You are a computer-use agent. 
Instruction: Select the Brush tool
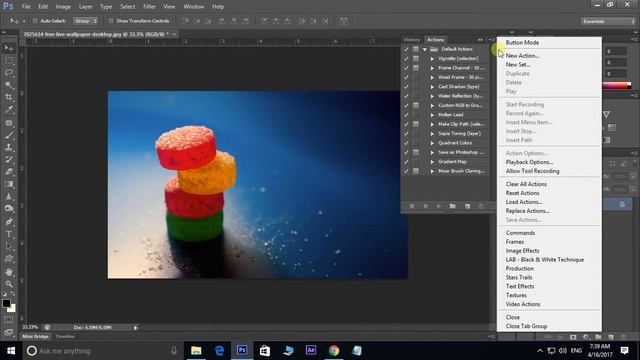click(9, 135)
